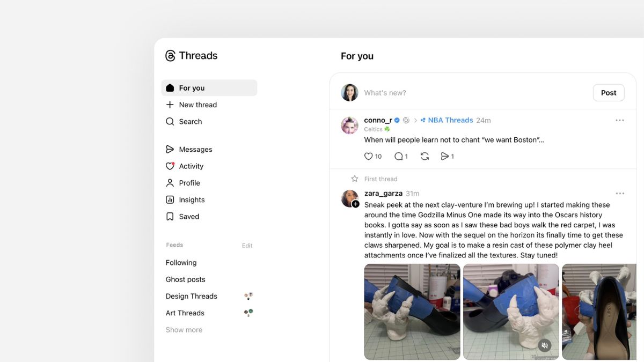
Task: Click the Threads logo icon
Action: pos(170,56)
